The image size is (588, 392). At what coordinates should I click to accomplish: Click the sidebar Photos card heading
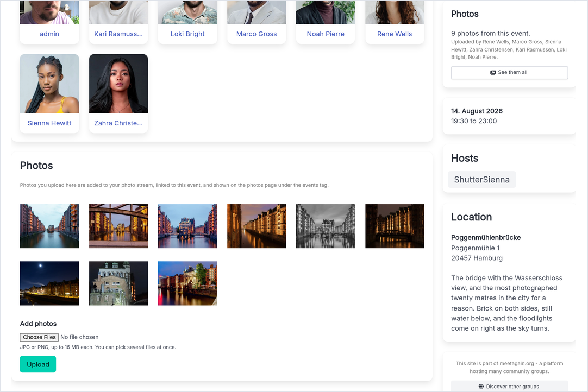point(465,14)
